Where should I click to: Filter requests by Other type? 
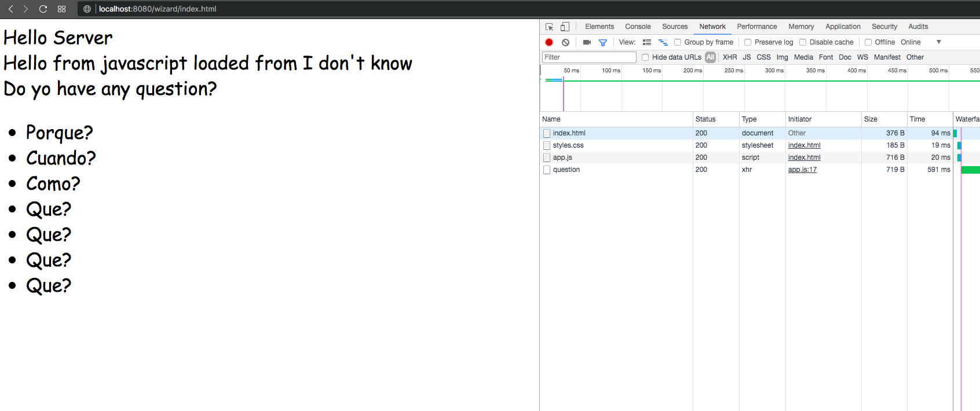915,57
